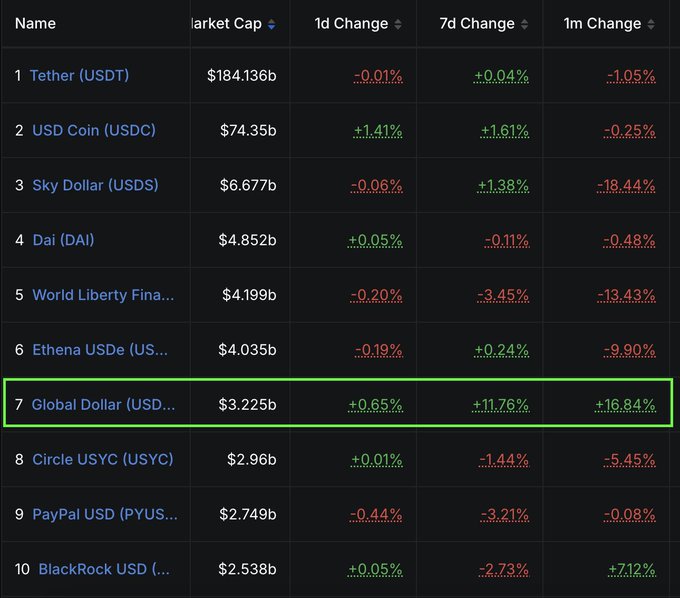This screenshot has height=598, width=680.
Task: Select market cap value $2.538b
Action: coord(247,569)
